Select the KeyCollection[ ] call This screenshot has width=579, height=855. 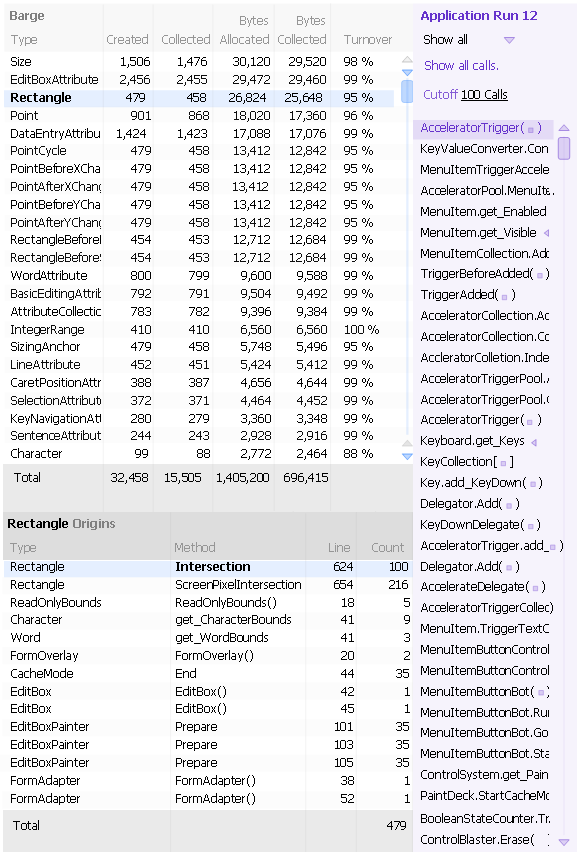467,462
